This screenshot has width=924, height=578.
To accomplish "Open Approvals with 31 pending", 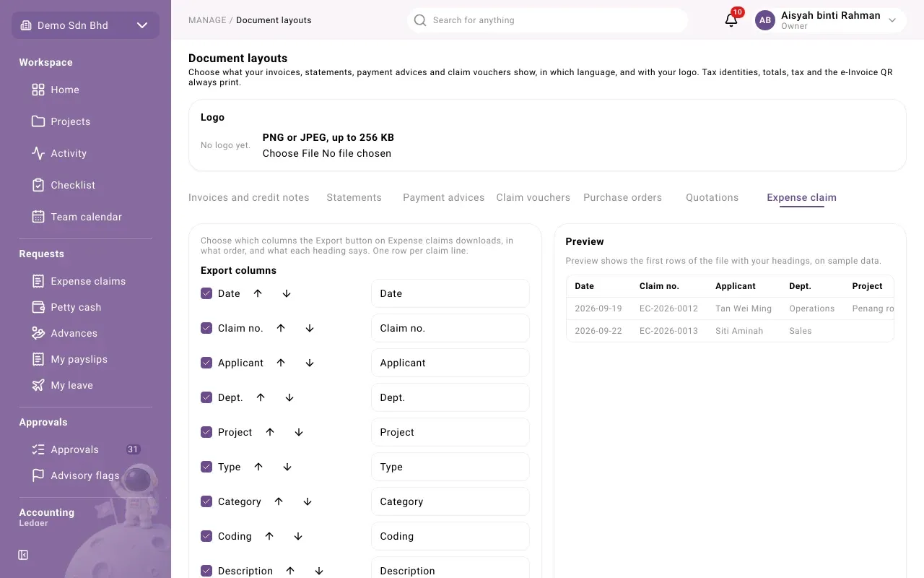I will click(x=85, y=449).
